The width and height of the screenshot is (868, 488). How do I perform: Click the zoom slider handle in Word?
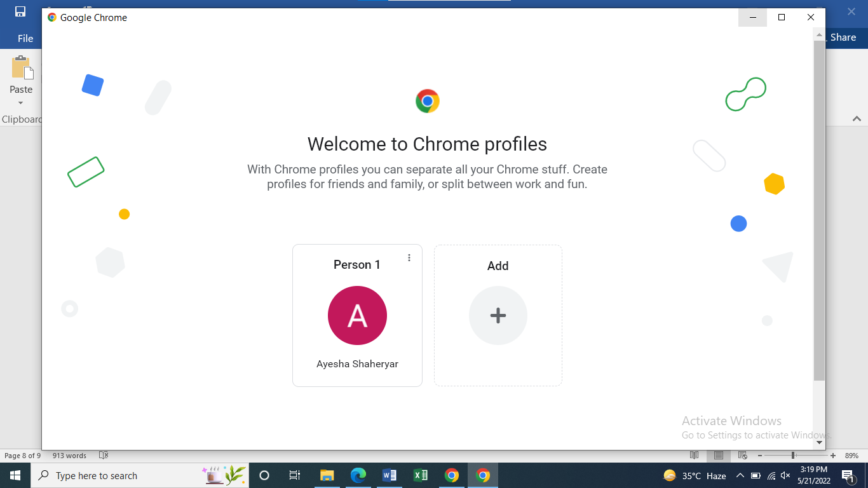pyautogui.click(x=794, y=456)
